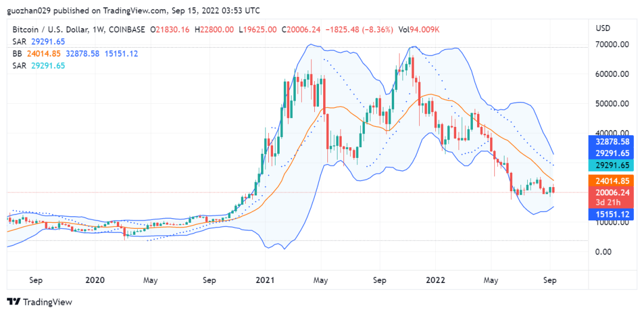Viewport: 644px width, 314px height.
Task: Click the 70000.00 price axis label
Action: [x=612, y=45]
